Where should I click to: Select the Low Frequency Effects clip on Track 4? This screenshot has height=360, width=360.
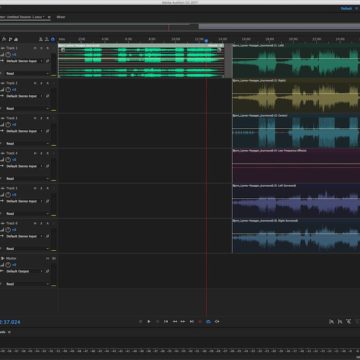296,166
